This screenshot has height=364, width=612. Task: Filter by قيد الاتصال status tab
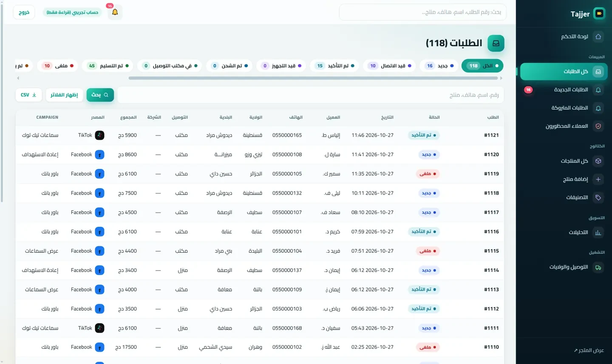pyautogui.click(x=389, y=66)
